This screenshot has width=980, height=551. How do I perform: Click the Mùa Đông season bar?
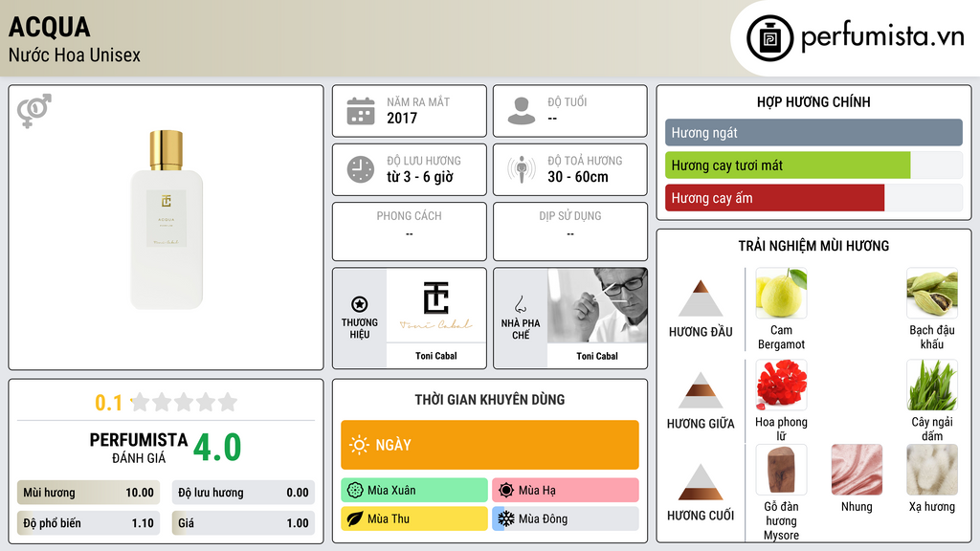pos(566,518)
